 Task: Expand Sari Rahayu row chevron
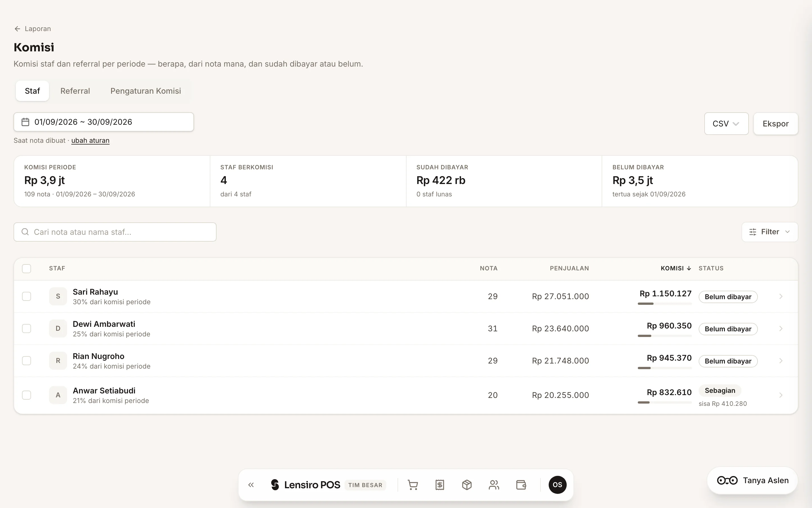click(781, 296)
